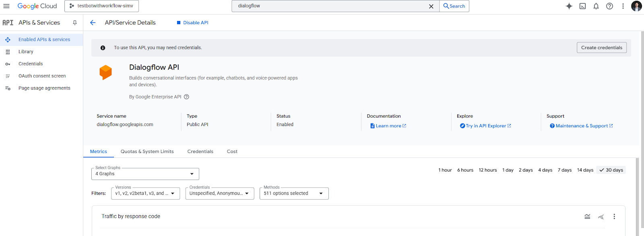Image resolution: width=644 pixels, height=236 pixels.
Task: Click the By Google Enterprise API text
Action: pos(155,97)
